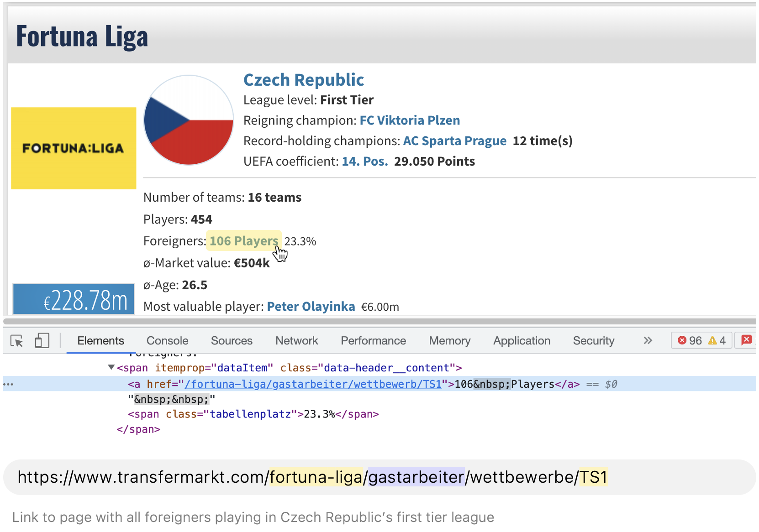Go to the Performance tab
759x532 pixels.
click(x=373, y=341)
